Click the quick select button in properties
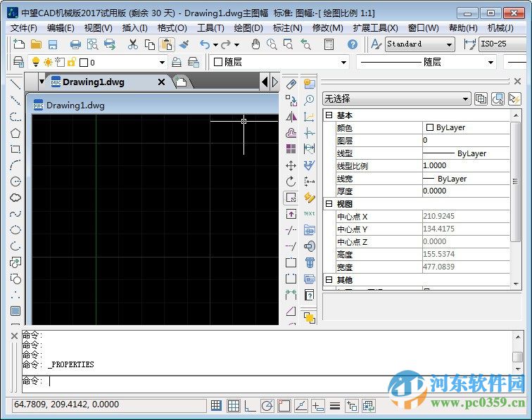The height and width of the screenshot is (420, 532). click(x=514, y=98)
